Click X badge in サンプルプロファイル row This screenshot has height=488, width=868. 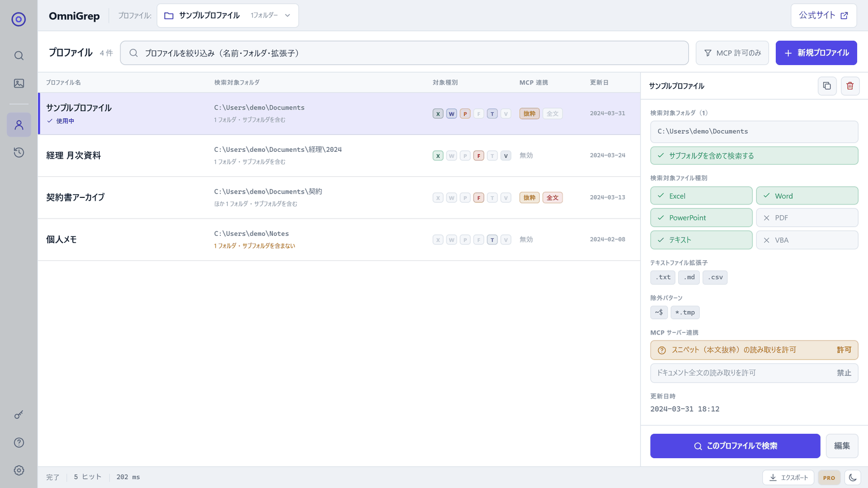438,114
